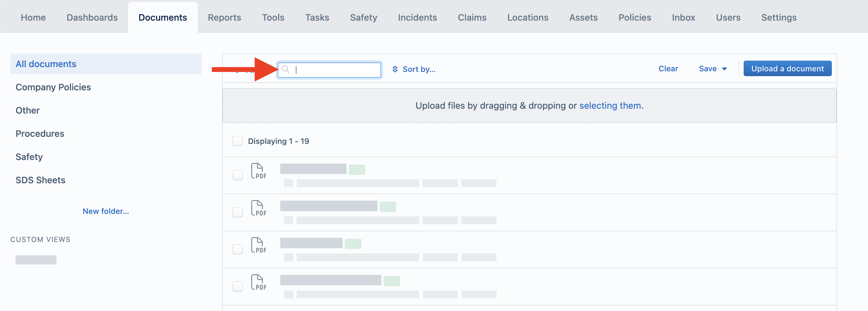
Task: Click the selecting them upload link
Action: [610, 106]
